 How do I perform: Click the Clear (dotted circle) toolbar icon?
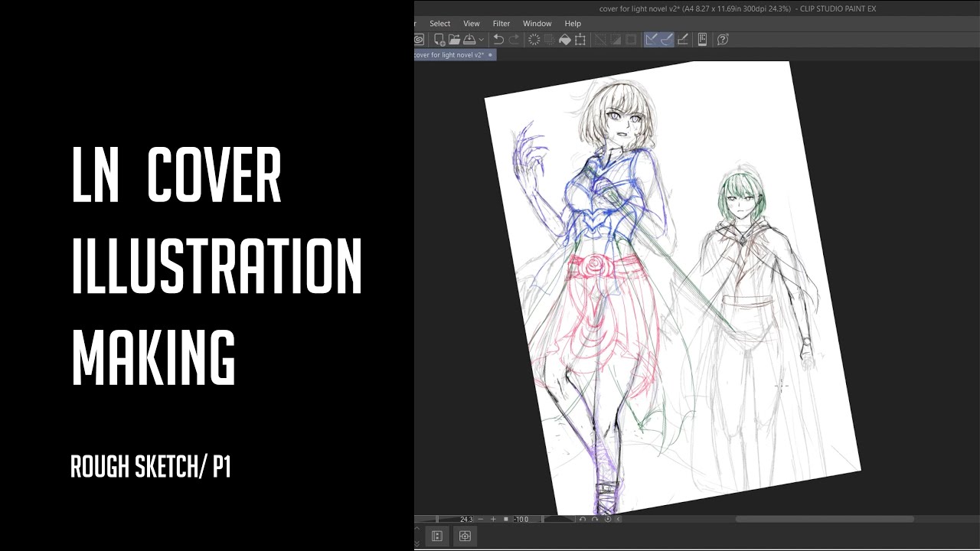click(534, 40)
